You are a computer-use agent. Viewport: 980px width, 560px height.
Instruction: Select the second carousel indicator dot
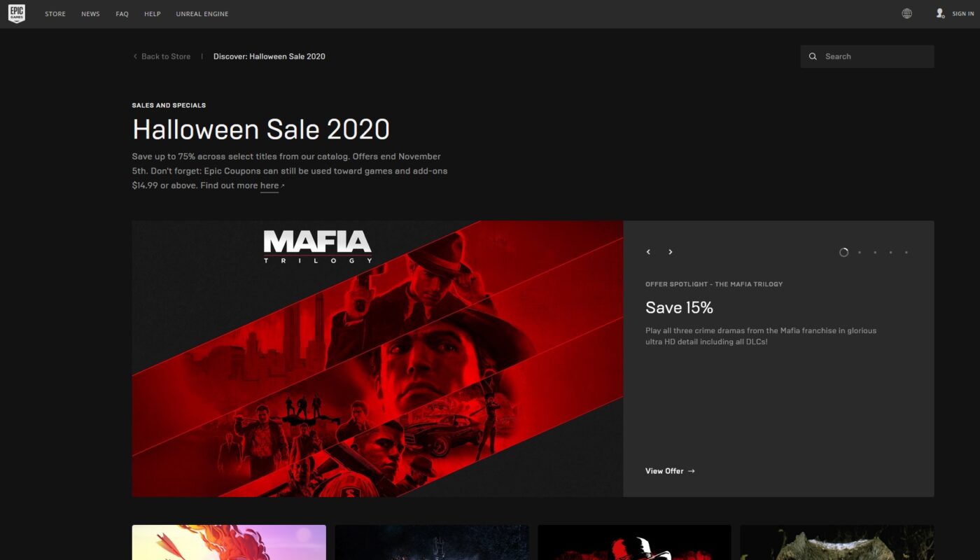[860, 253]
